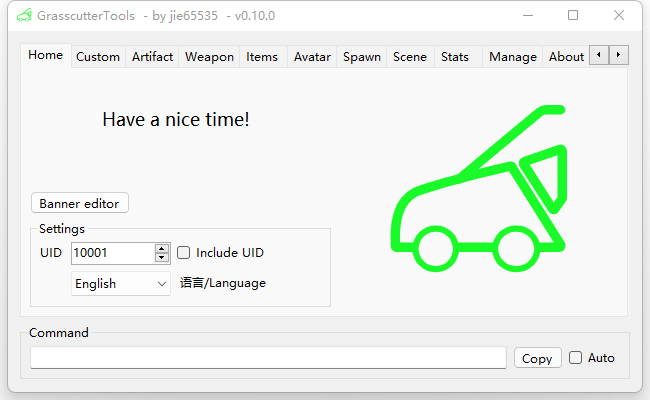
Task: Open the Weapon tab
Action: 209,57
